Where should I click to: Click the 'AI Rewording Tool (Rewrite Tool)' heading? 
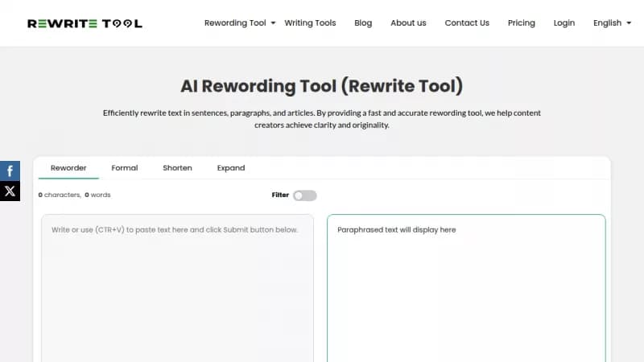click(321, 86)
